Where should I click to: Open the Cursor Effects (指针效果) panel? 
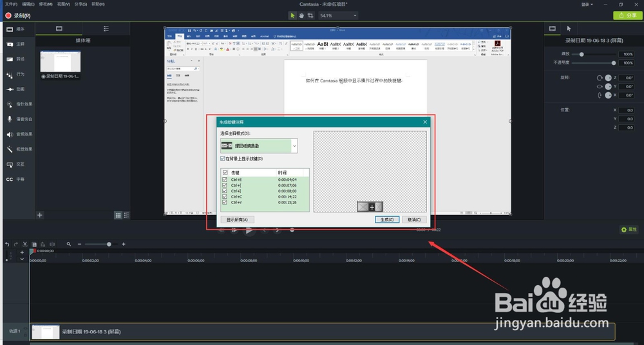(x=18, y=104)
